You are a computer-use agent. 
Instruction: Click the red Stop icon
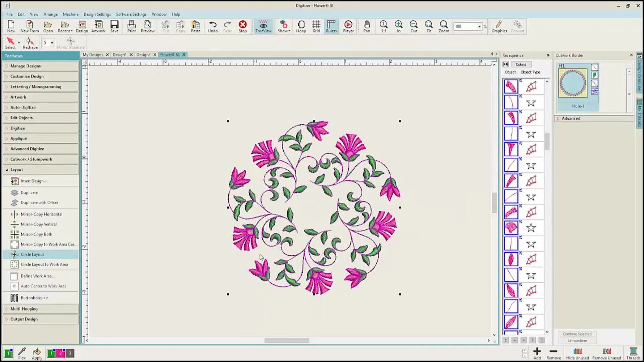click(242, 26)
